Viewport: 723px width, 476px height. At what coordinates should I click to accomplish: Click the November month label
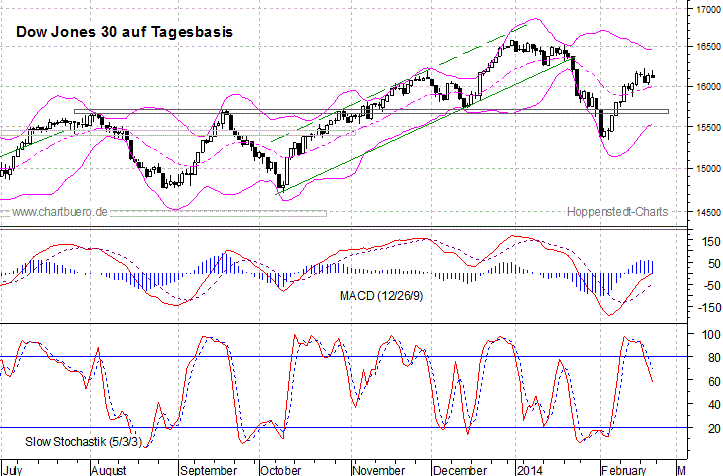pyautogui.click(x=379, y=470)
